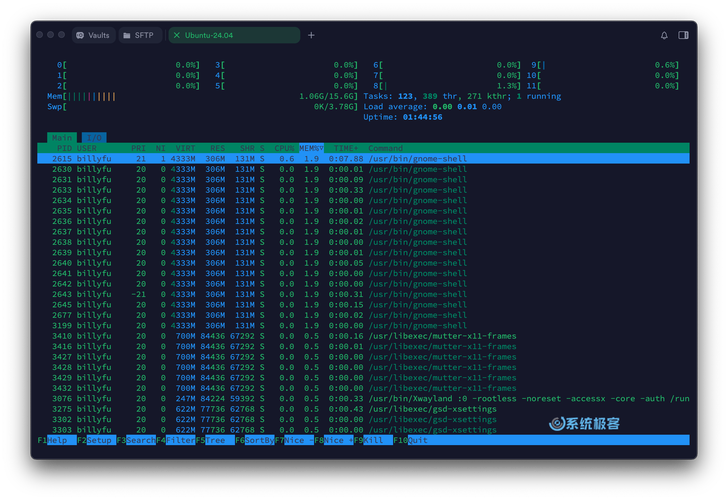
Task: Sort by RES column header
Action: 217,148
